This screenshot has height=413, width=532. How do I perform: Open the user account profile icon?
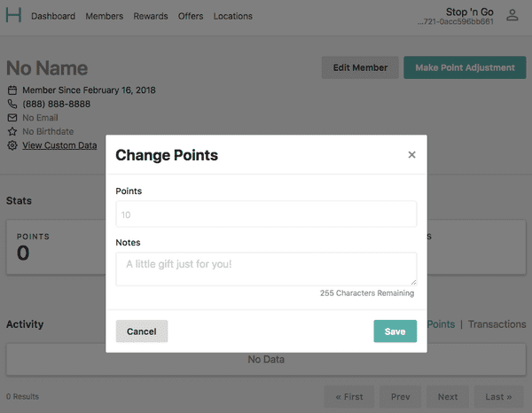[x=512, y=15]
